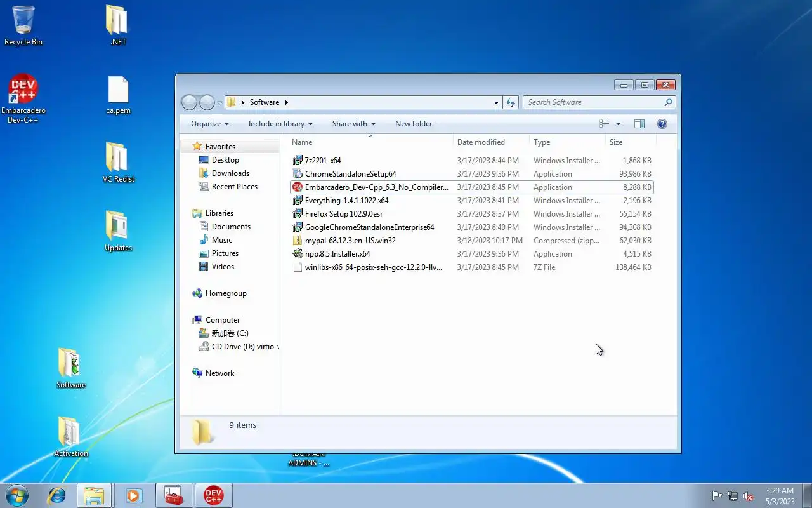The height and width of the screenshot is (508, 812).
Task: Select Computer in navigation pane
Action: tap(223, 320)
